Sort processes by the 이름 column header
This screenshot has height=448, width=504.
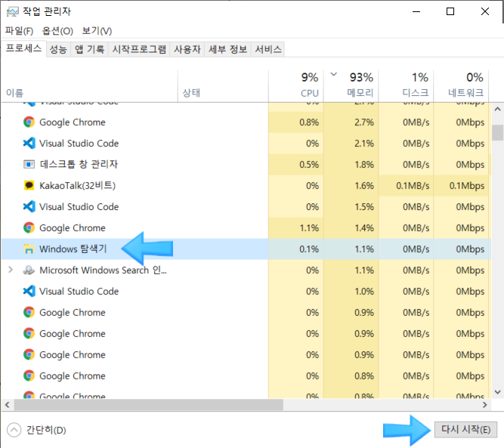89,86
